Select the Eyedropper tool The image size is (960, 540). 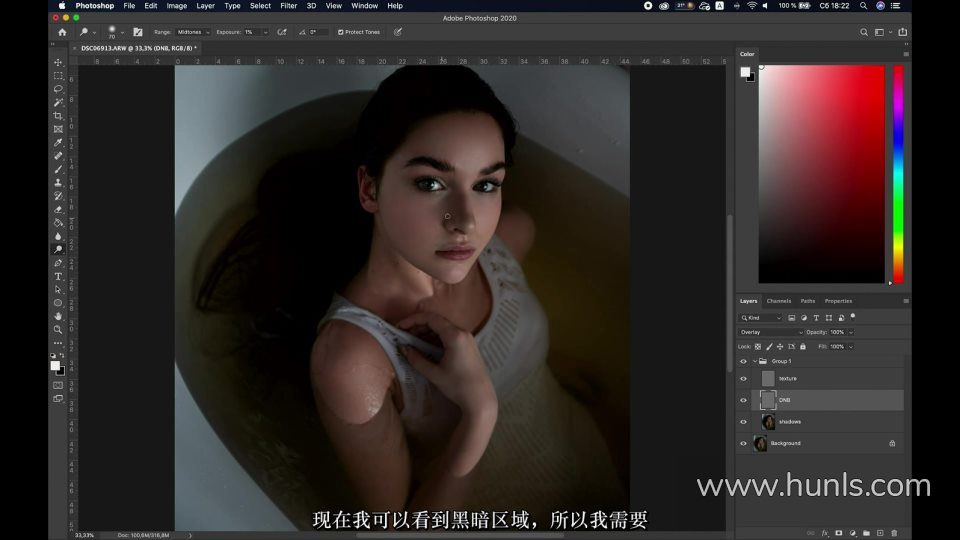58,143
